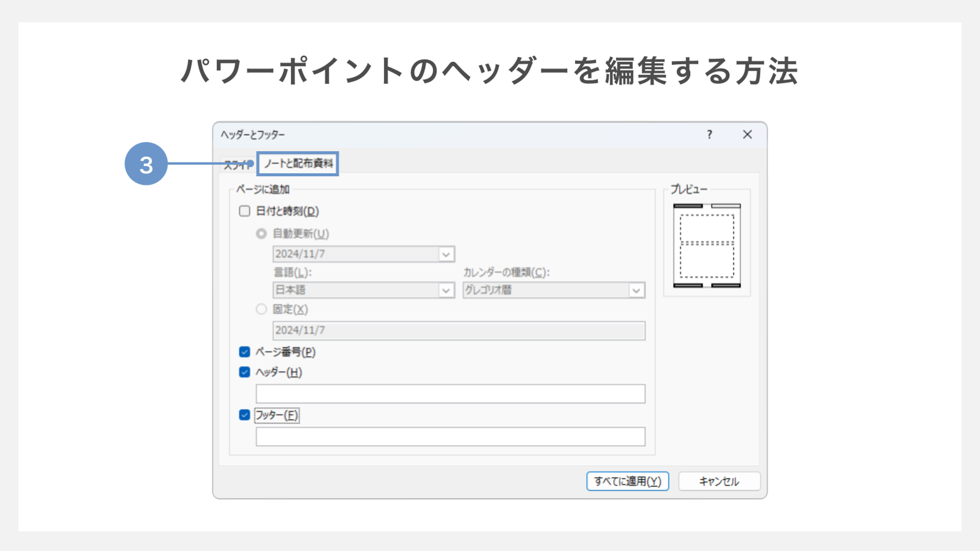
Task: Click the help question mark icon
Action: pos(709,135)
